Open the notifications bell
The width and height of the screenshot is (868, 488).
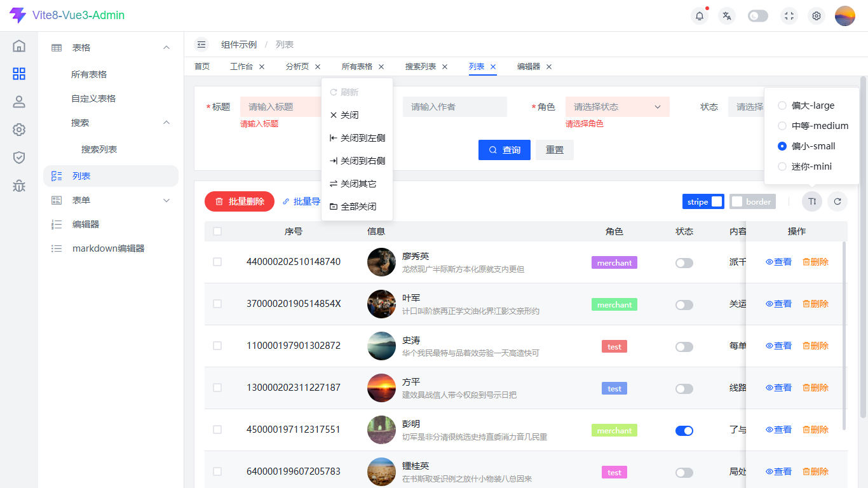700,16
